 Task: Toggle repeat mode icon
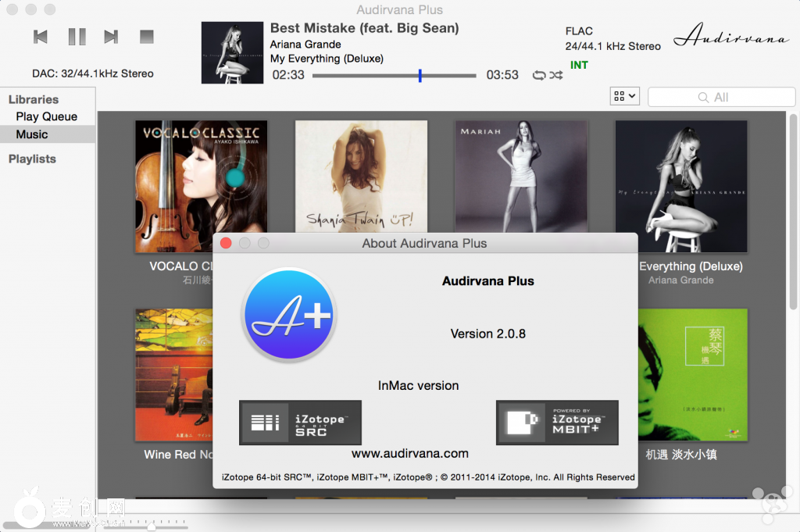click(538, 75)
